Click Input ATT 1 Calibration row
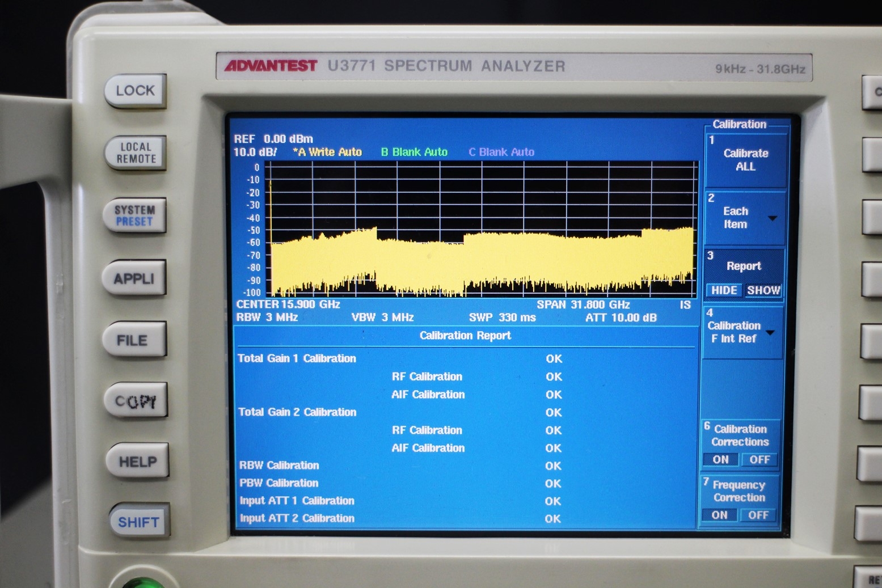 coord(400,501)
